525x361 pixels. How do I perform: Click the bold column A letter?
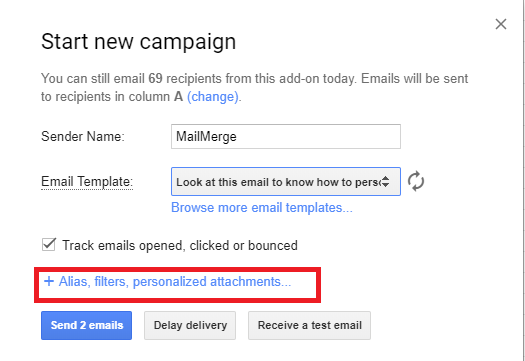(178, 97)
